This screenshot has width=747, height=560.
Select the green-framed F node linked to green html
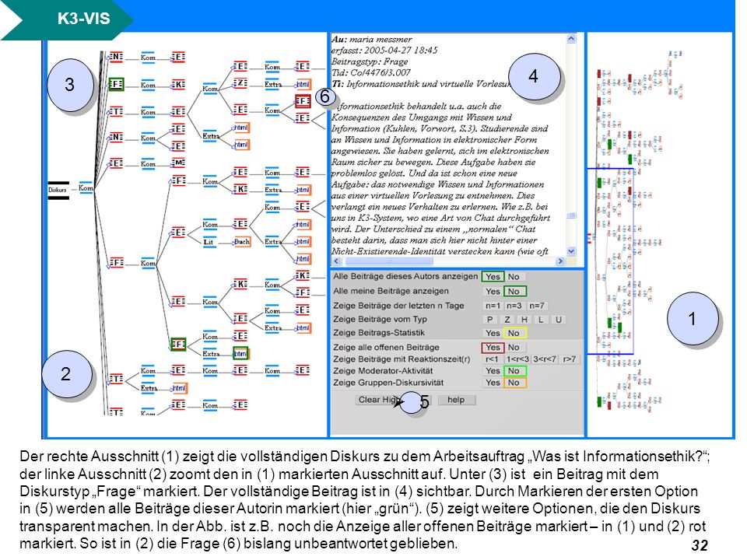(178, 344)
